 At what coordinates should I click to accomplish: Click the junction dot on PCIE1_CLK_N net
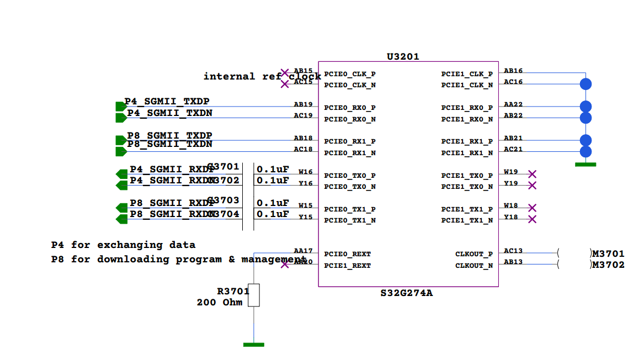pos(586,83)
